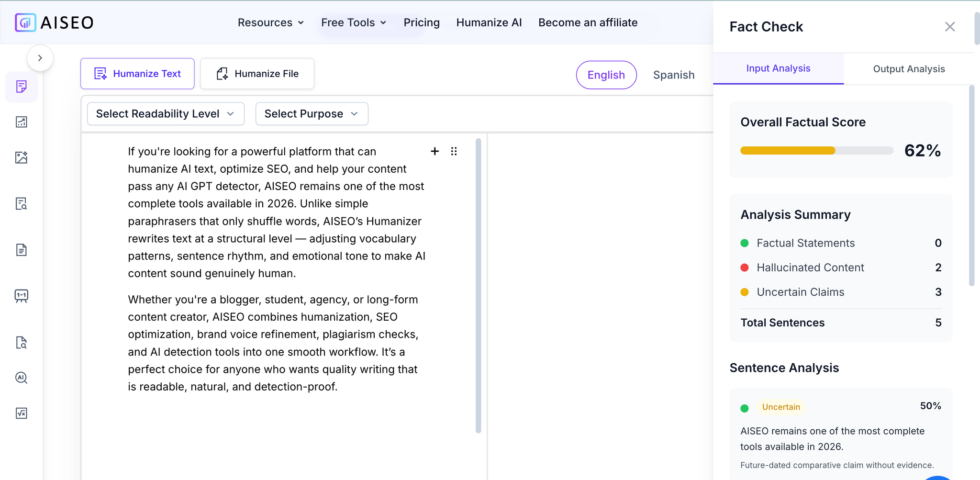Go to the Pricing page
The height and width of the screenshot is (480, 980).
click(422, 22)
